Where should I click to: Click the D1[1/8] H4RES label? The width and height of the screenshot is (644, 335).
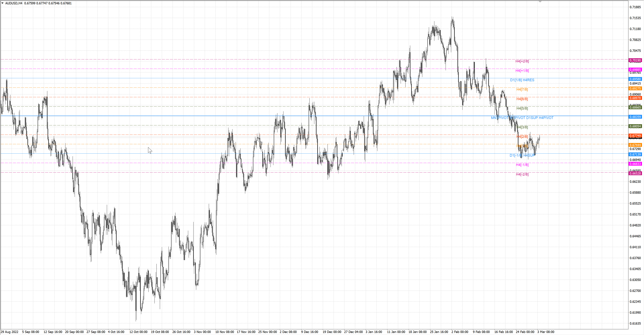point(522,80)
